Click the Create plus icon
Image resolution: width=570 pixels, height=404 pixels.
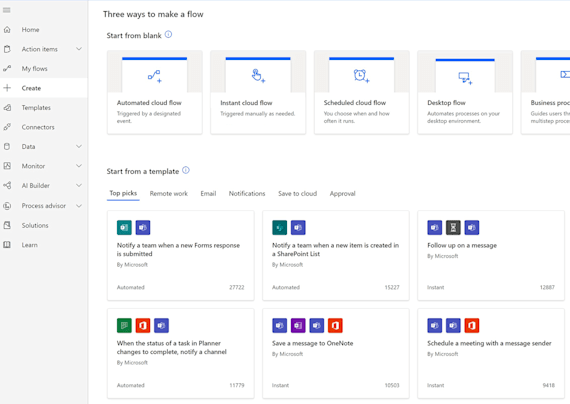[7, 88]
